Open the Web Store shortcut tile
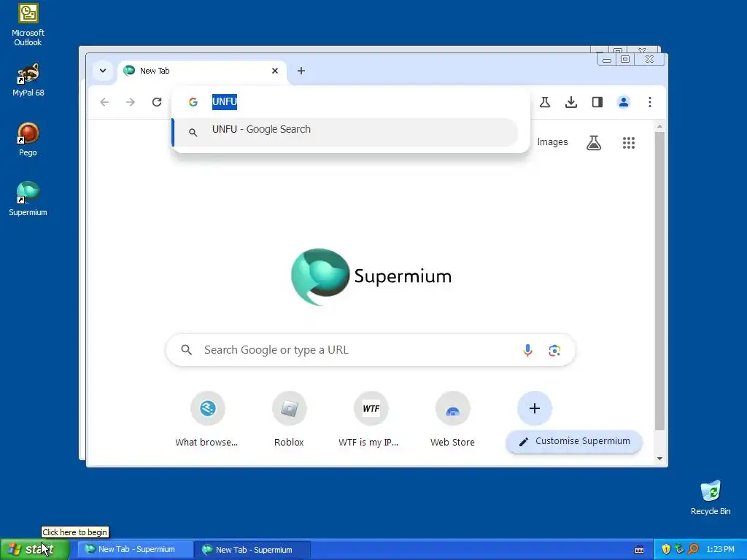This screenshot has width=747, height=560. click(x=452, y=419)
